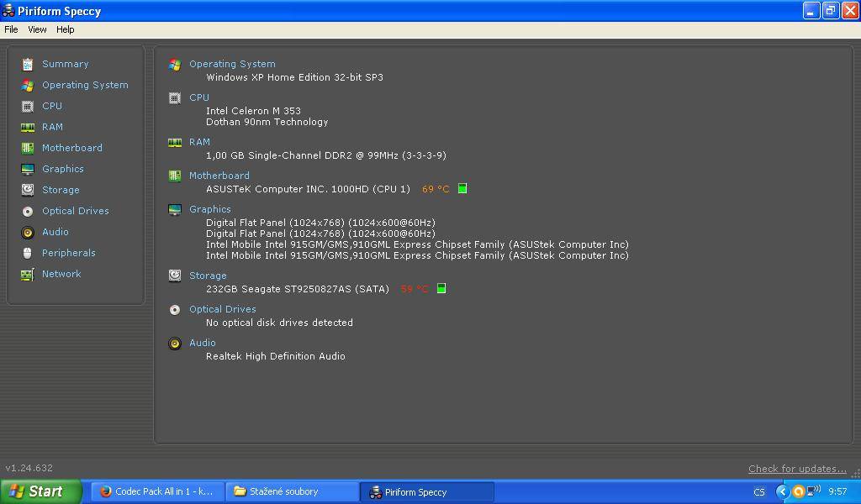Click the Storage hard drive icon in sidebar
The width and height of the screenshot is (861, 504).
[28, 191]
